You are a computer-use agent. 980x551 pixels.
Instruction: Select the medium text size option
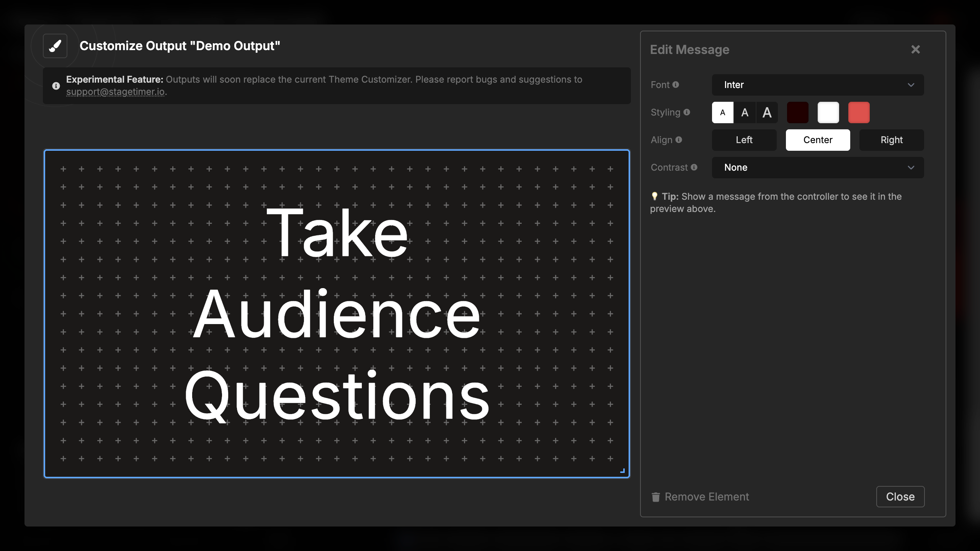coord(745,112)
